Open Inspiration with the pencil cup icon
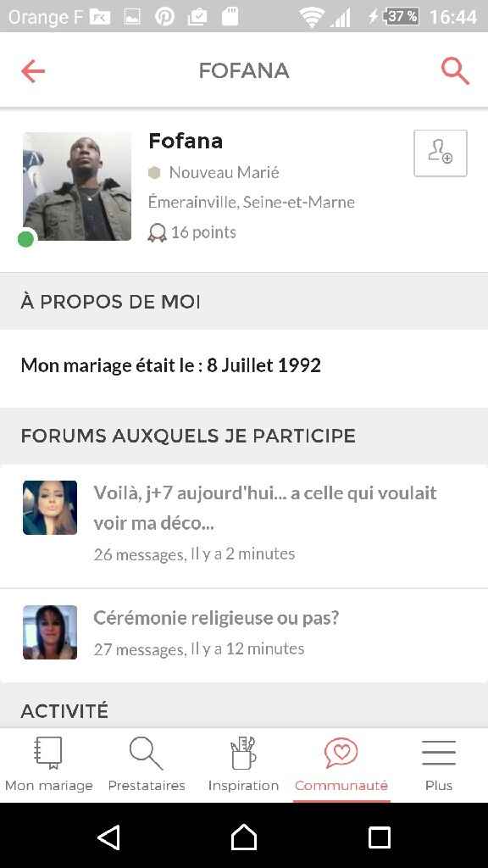This screenshot has height=868, width=488. click(x=243, y=751)
